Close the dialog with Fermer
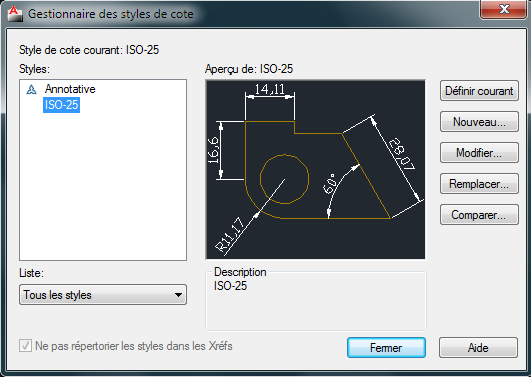Screen dimensions: 531x377 (386, 348)
